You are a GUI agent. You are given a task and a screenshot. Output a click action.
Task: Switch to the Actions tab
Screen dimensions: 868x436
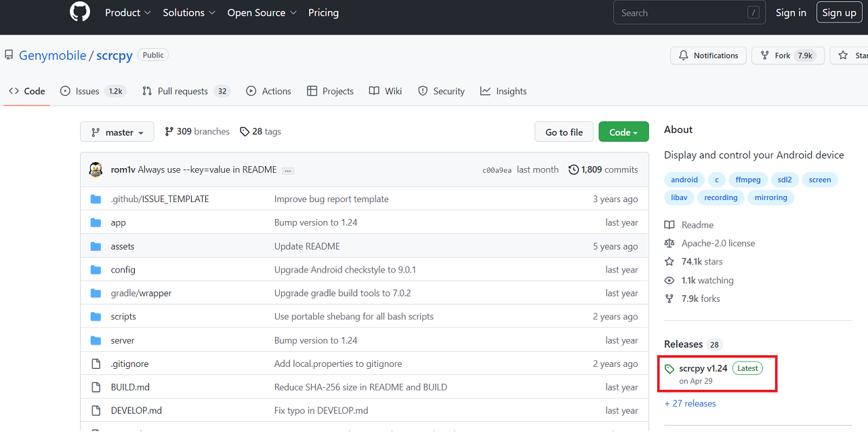point(268,91)
